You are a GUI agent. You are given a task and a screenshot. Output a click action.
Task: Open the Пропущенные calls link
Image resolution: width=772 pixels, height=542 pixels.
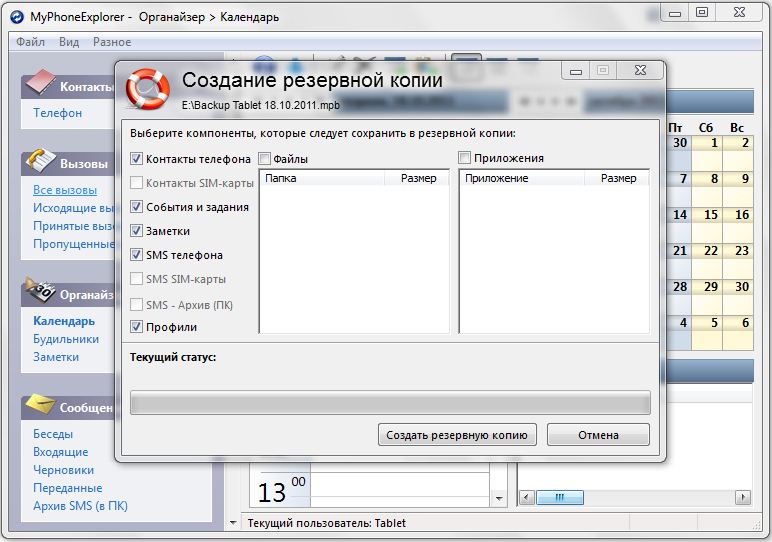74,244
